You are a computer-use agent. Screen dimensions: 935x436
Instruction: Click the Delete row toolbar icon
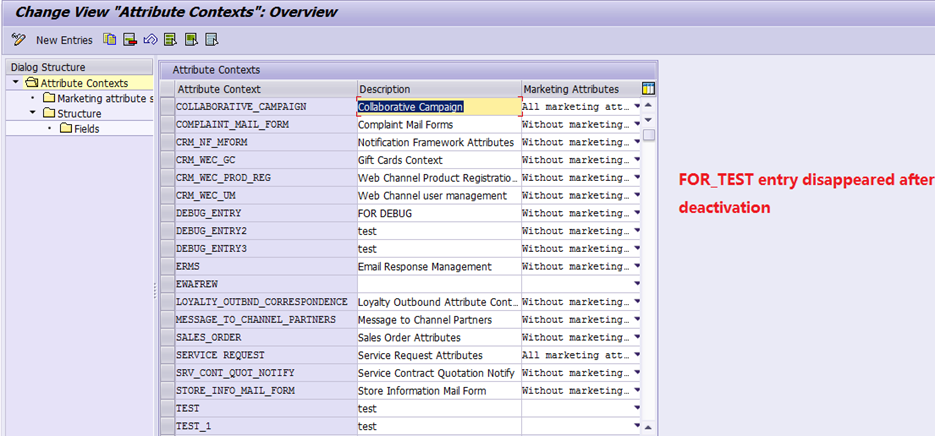coord(129,40)
